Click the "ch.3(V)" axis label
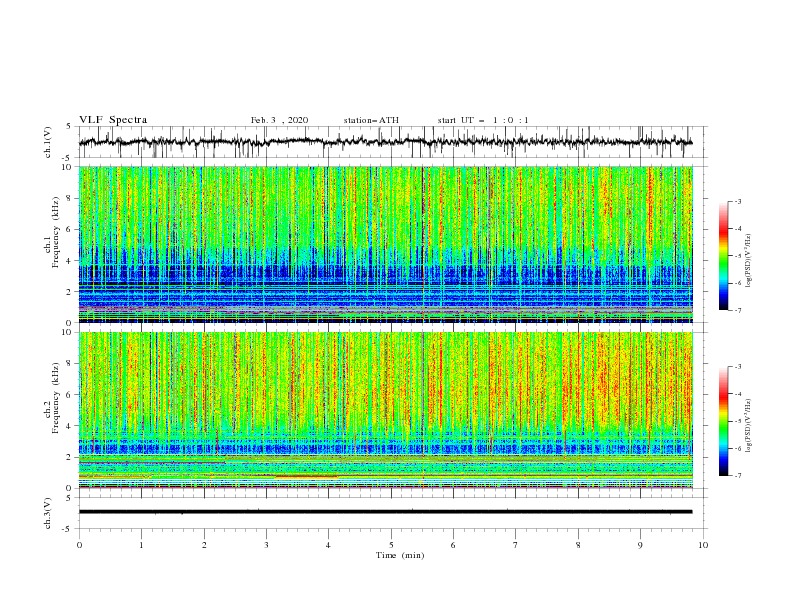 (48, 513)
